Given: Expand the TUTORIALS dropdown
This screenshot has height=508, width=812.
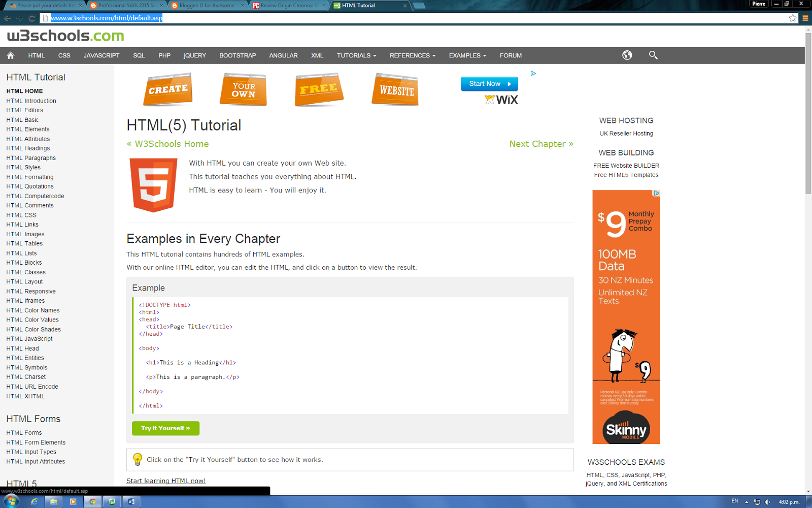Looking at the screenshot, I should click(356, 55).
